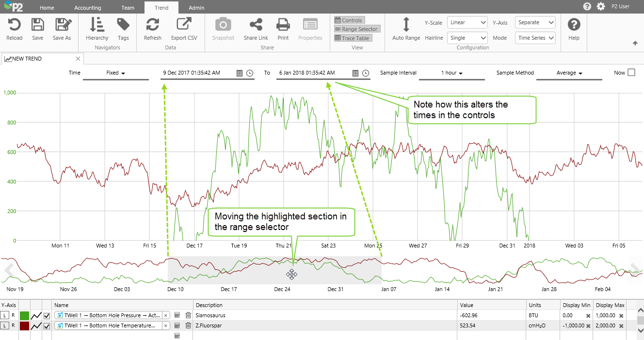Click the Auto Range icon

[x=406, y=25]
